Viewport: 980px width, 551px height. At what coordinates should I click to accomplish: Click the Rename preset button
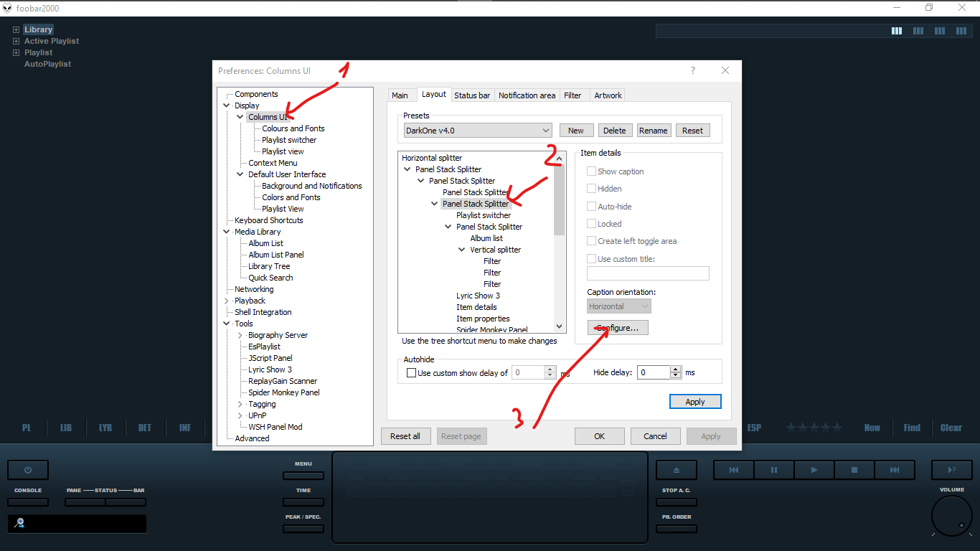[x=654, y=131]
